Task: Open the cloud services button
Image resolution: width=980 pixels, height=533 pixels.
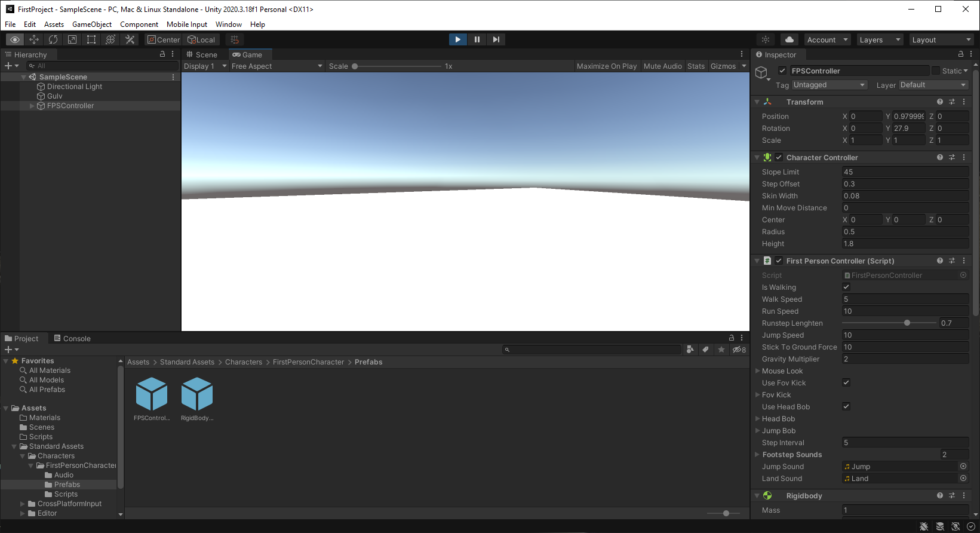Action: (x=789, y=39)
